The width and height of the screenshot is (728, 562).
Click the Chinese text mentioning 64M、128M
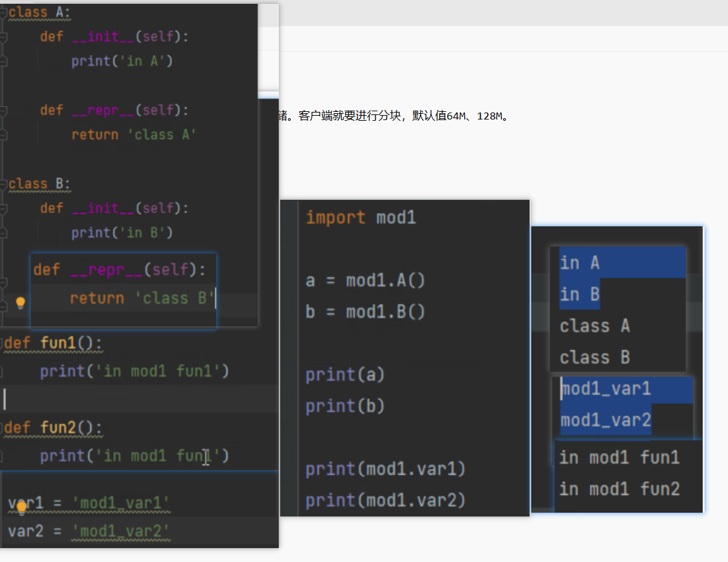[x=395, y=116]
